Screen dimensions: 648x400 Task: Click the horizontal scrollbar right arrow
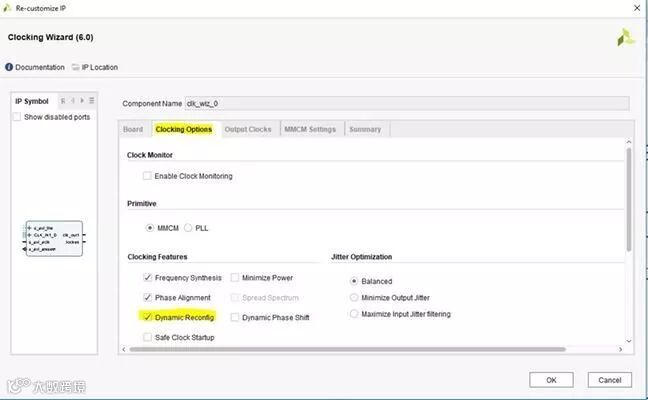click(620, 349)
